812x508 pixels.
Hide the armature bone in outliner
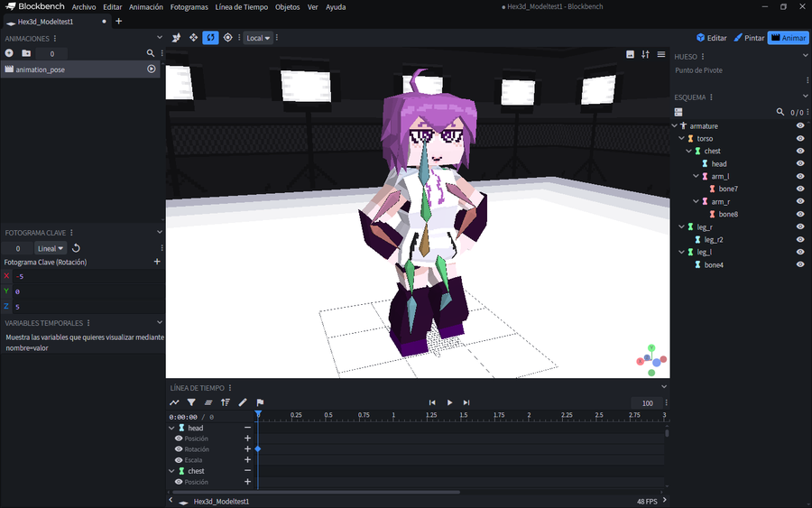800,125
